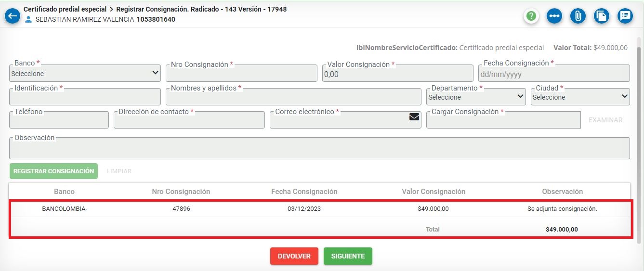Open the workflow timeline dots icon
The width and height of the screenshot is (644, 271).
click(x=554, y=16)
